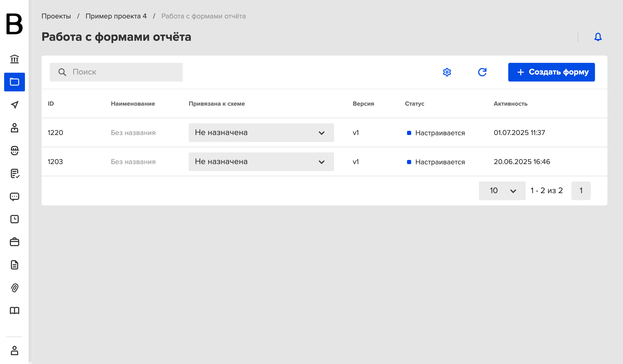The height and width of the screenshot is (364, 623).
Task: Open the book documentation sidebar icon
Action: tap(15, 311)
